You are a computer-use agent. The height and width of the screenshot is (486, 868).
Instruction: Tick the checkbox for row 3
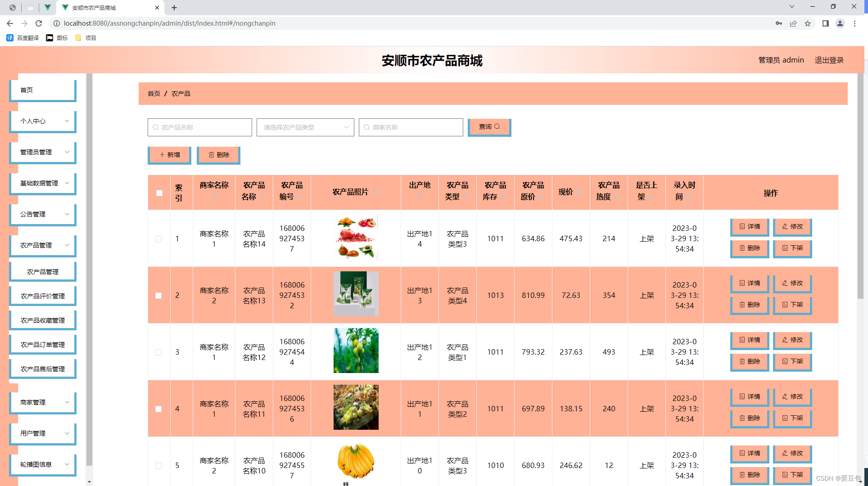pos(158,352)
